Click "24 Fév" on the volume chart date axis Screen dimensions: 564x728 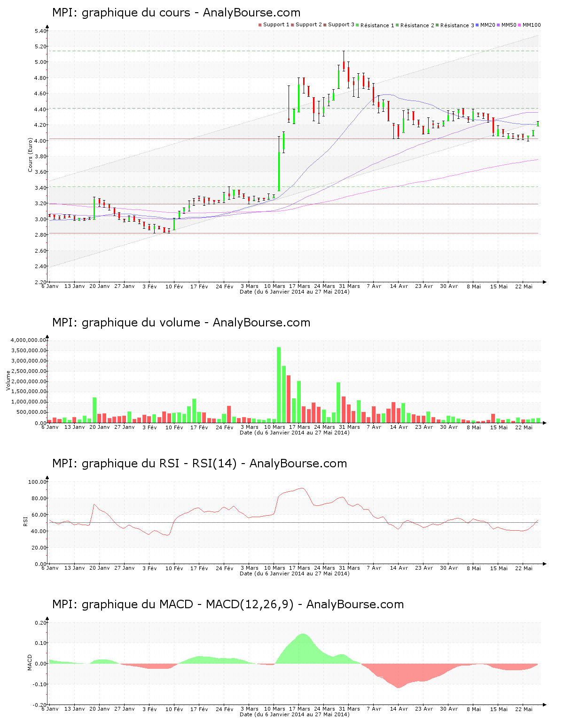click(x=225, y=427)
